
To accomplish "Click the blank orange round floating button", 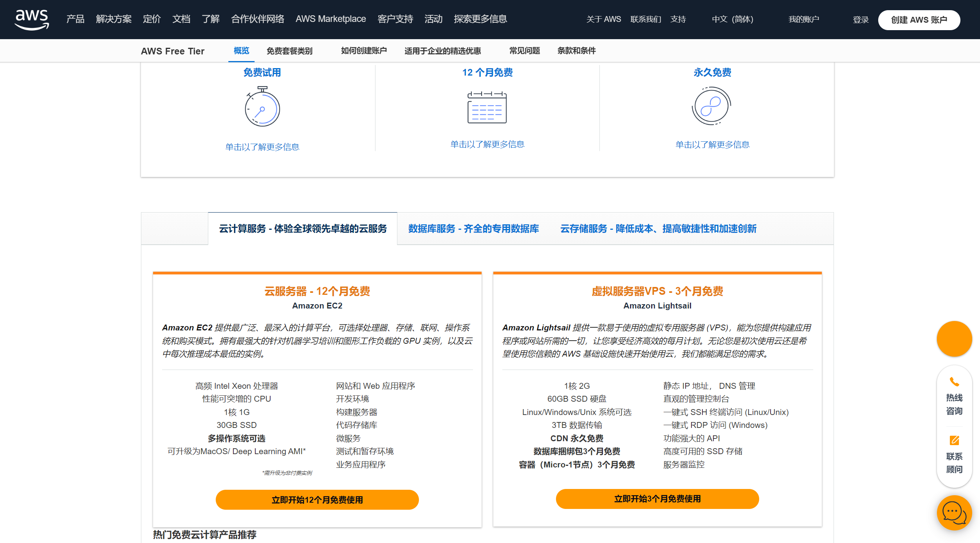I will pos(954,339).
